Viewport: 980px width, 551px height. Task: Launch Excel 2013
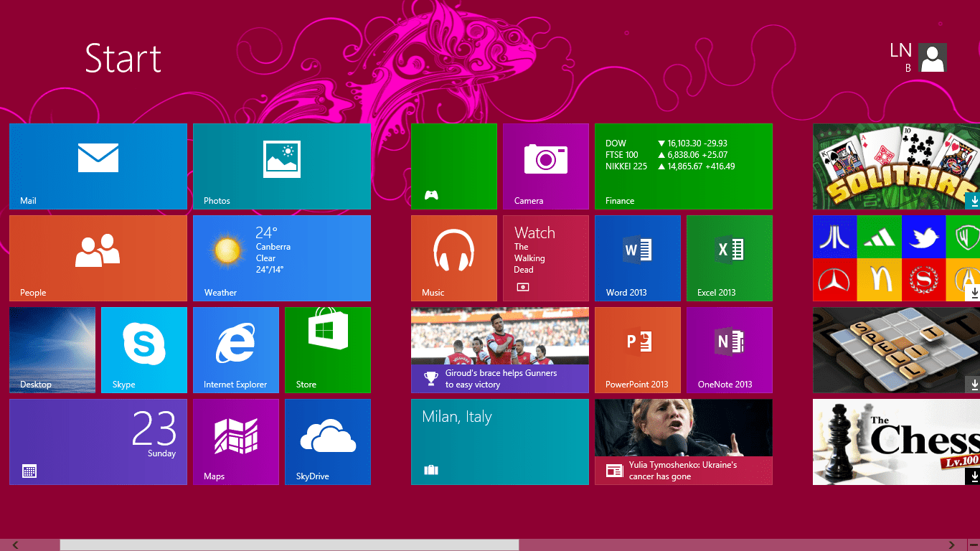(730, 258)
